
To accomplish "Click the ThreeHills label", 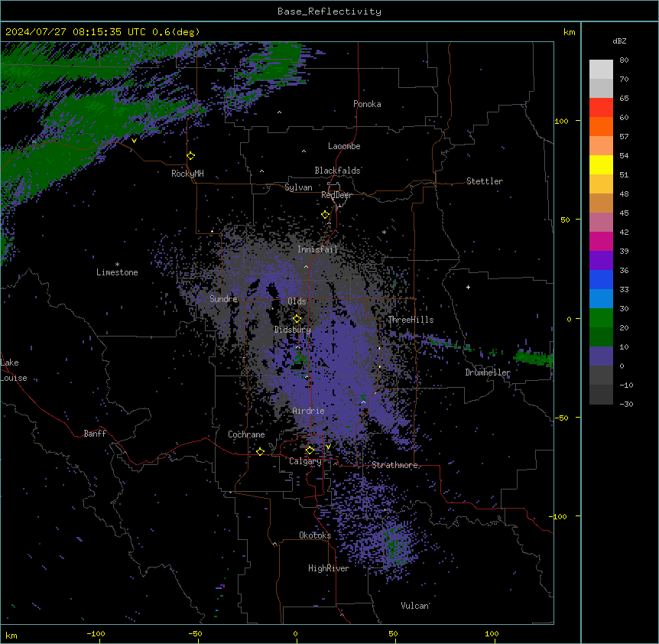I will point(411,320).
